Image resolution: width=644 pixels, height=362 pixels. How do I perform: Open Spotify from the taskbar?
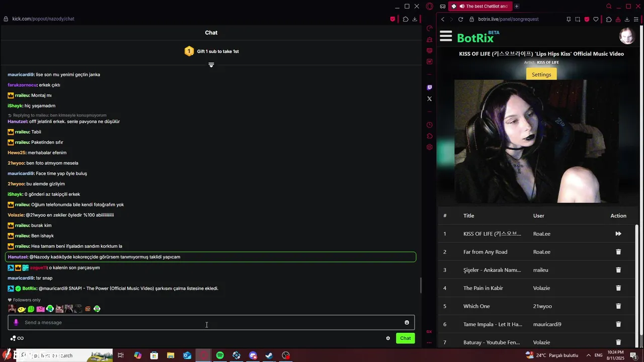pos(220,355)
